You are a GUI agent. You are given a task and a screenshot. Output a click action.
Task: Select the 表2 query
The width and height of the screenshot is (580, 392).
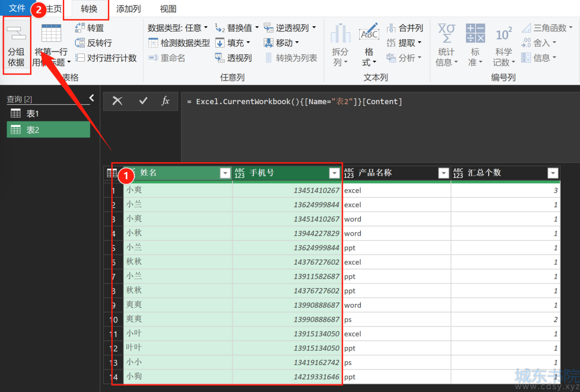(x=48, y=130)
